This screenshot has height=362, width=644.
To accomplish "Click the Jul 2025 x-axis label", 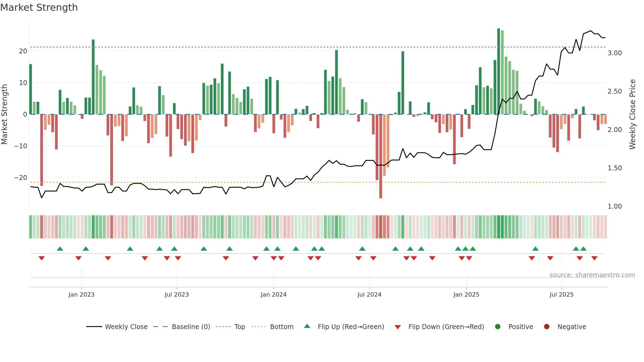I will [x=562, y=294].
